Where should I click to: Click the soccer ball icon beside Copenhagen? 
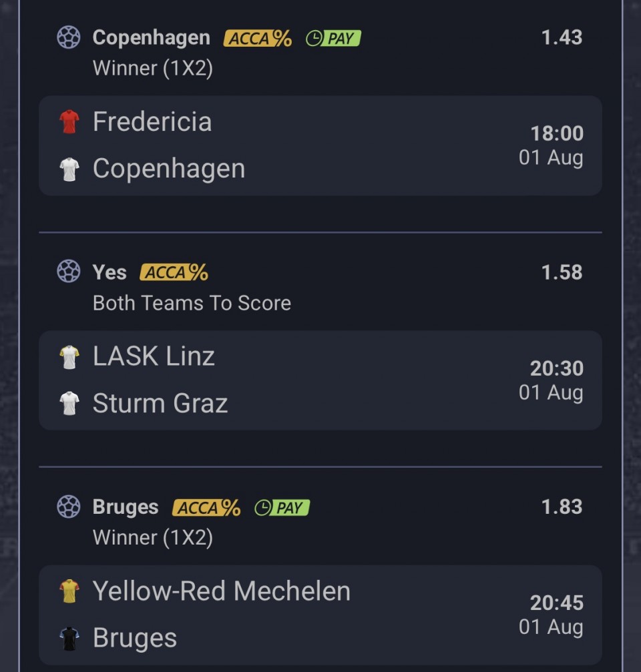point(69,37)
